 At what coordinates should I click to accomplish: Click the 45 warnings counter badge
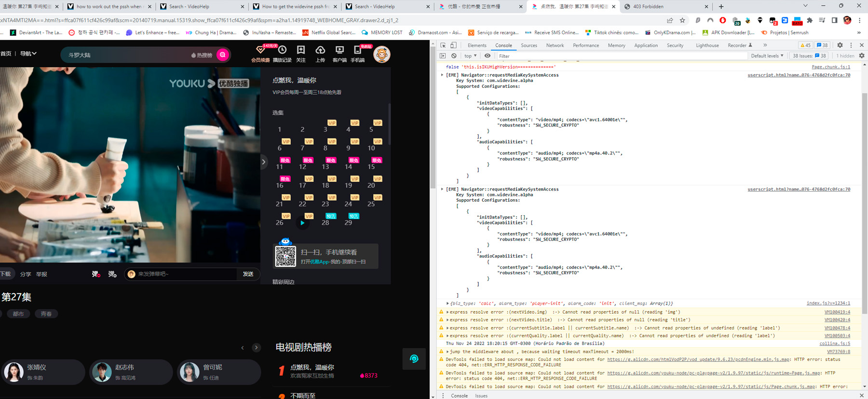click(x=805, y=45)
